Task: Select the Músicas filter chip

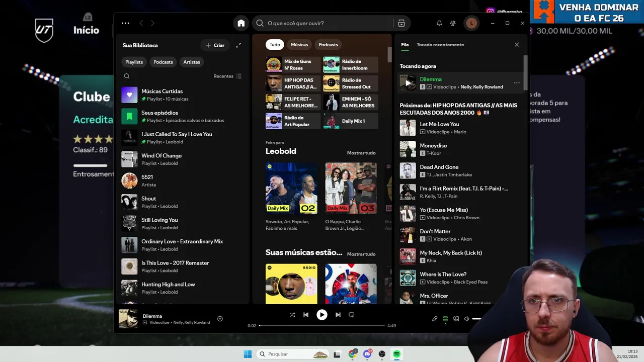Action: click(299, 45)
